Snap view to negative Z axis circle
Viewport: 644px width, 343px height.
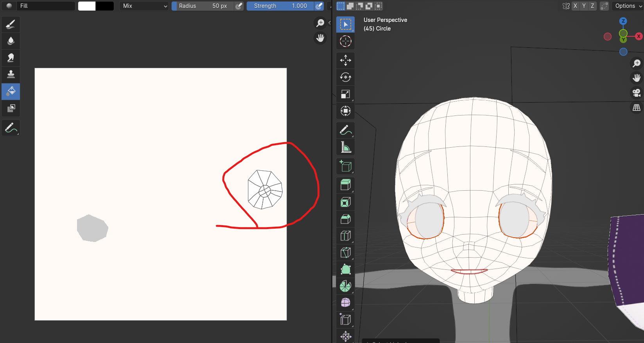tap(623, 52)
